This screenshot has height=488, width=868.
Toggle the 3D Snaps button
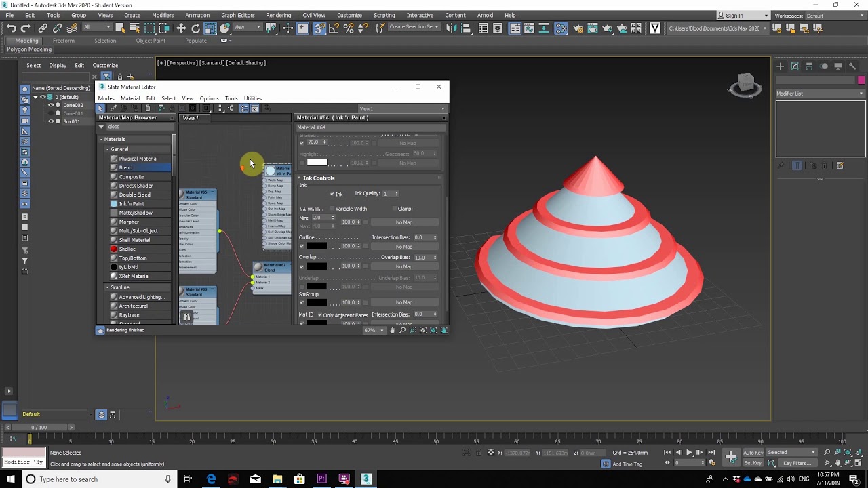(319, 28)
